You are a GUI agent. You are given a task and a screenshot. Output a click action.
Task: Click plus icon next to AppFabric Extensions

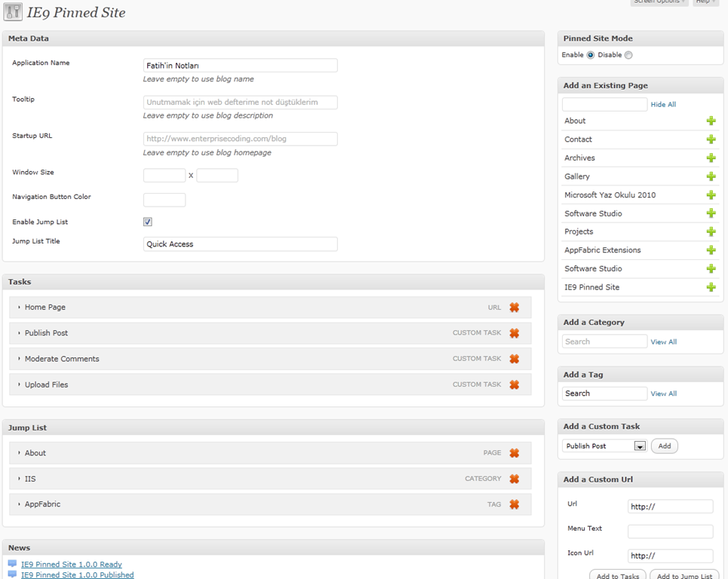[711, 250]
